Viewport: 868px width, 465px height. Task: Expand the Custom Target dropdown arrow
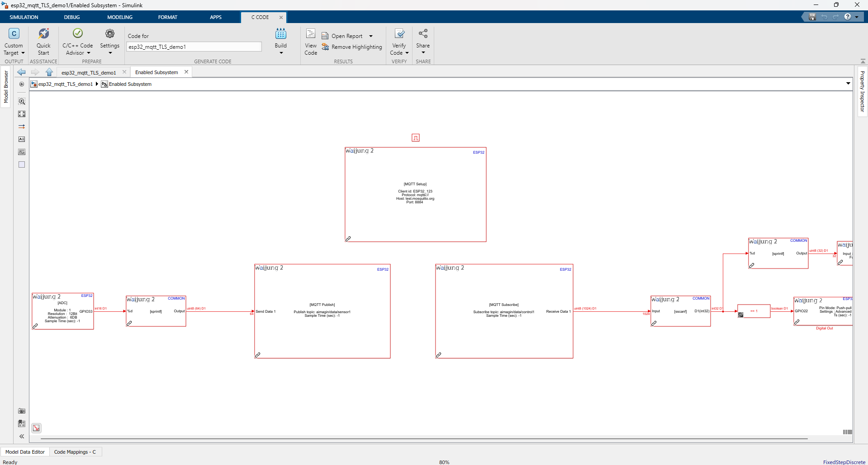[23, 53]
